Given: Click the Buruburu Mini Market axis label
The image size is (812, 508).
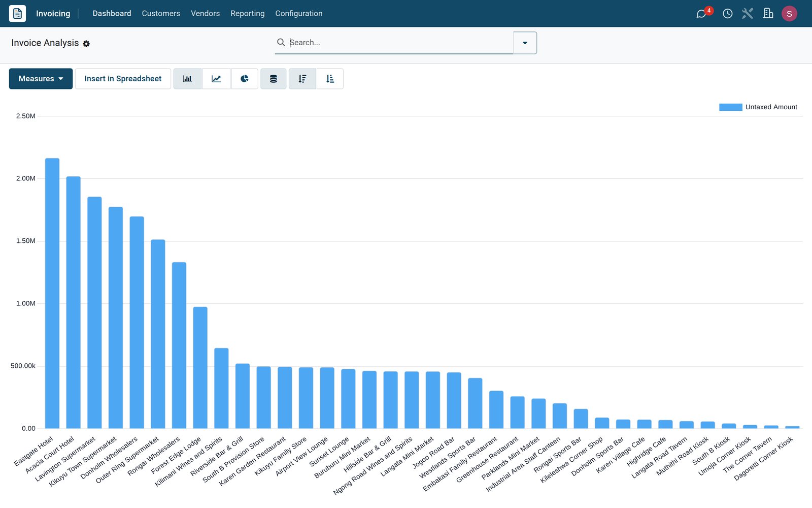Looking at the screenshot, I should 342,457.
